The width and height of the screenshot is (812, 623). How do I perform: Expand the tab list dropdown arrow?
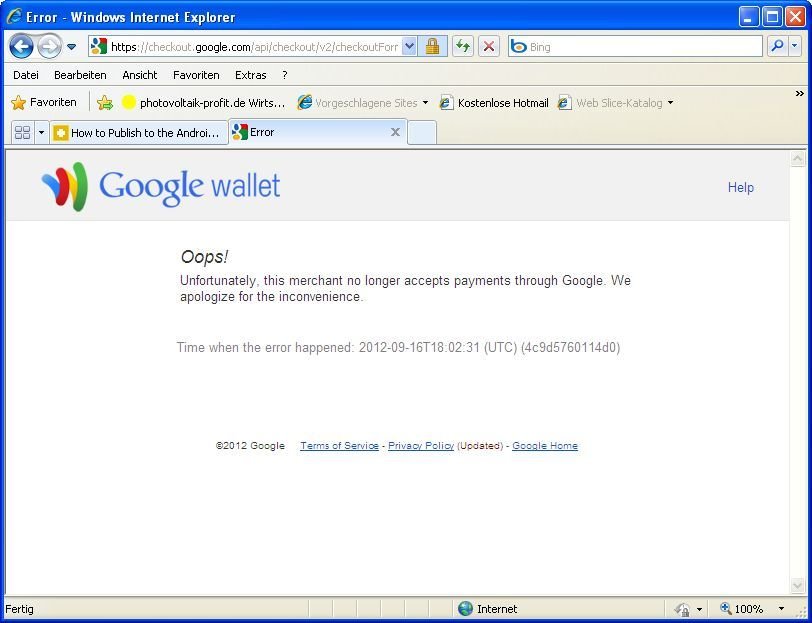[41, 133]
